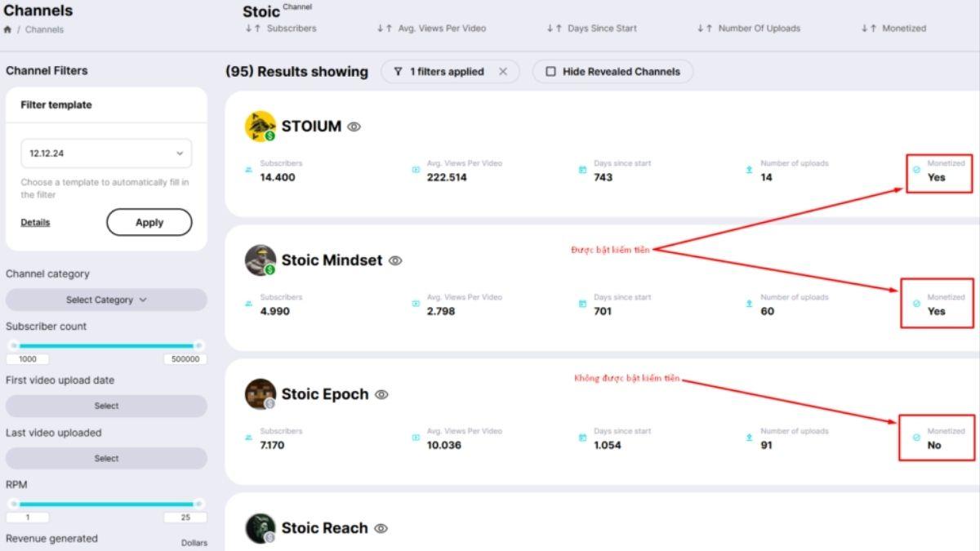This screenshot has height=551, width=980.
Task: Open First video upload date selector
Action: [106, 406]
